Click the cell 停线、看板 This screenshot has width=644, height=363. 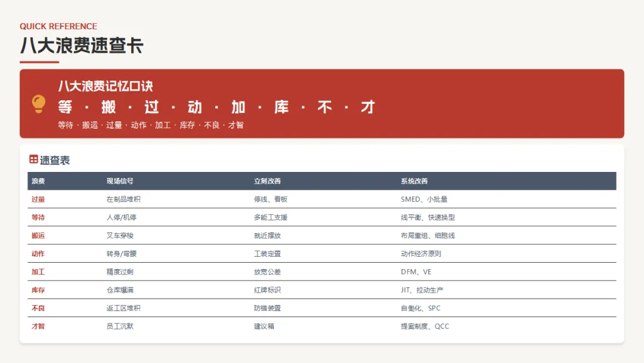pyautogui.click(x=271, y=199)
